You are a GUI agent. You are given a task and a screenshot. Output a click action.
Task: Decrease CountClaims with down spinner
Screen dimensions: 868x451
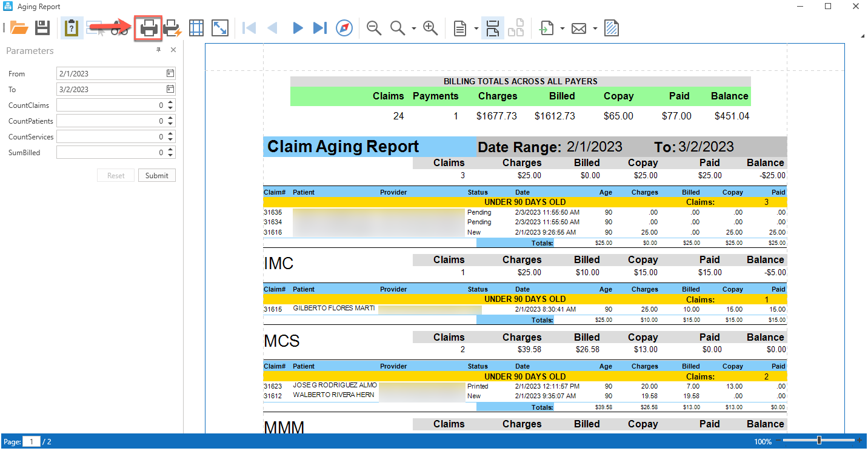171,108
